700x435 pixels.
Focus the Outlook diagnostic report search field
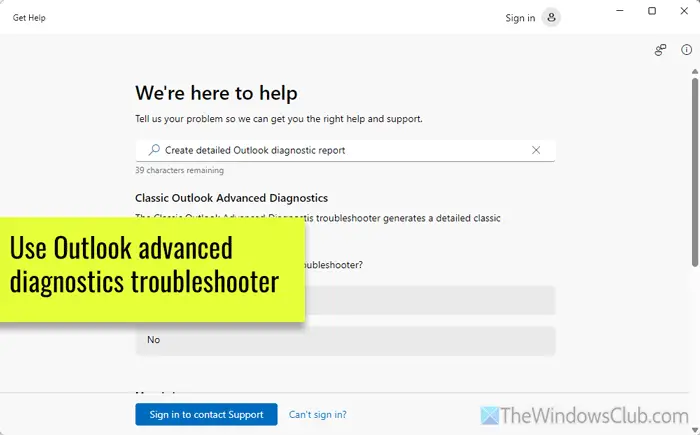tap(335, 150)
